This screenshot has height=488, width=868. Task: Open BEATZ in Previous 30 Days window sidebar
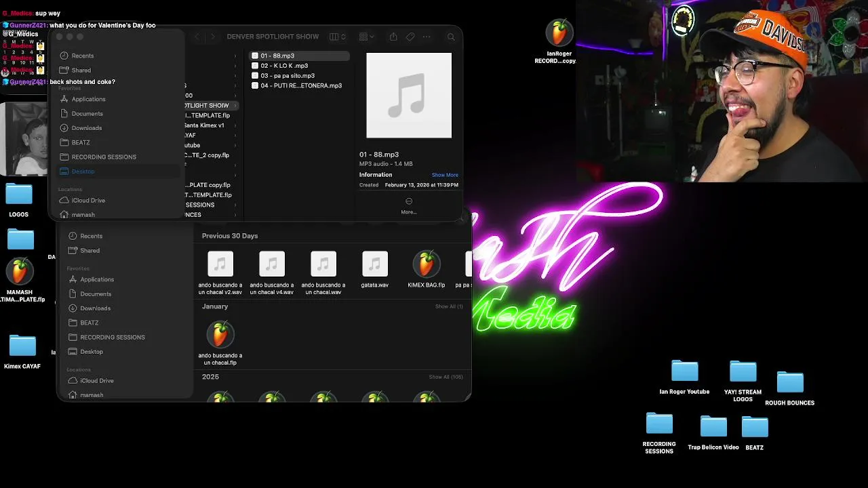click(x=83, y=323)
